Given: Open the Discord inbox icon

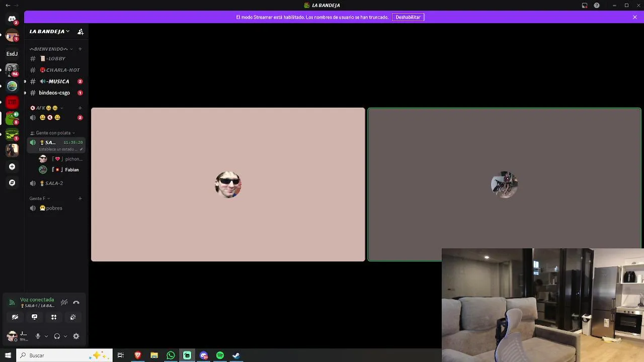Looking at the screenshot, I should tap(585, 6).
